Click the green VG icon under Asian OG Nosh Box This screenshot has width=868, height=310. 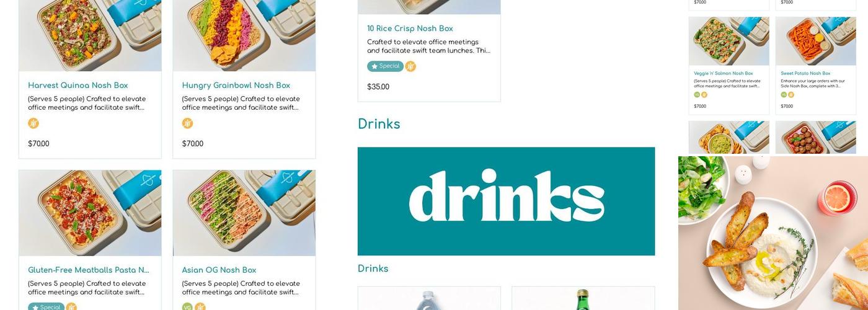coord(187,307)
